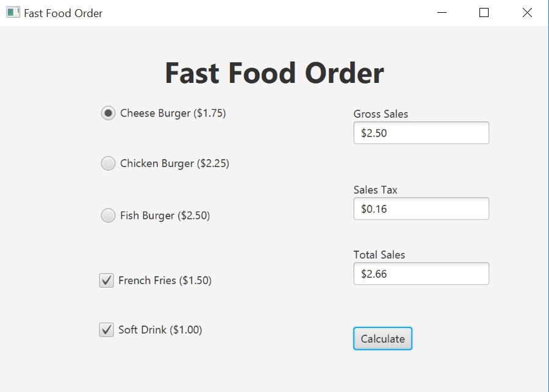The height and width of the screenshot is (392, 549).
Task: Minimize the Fast Food Order window
Action: click(442, 13)
